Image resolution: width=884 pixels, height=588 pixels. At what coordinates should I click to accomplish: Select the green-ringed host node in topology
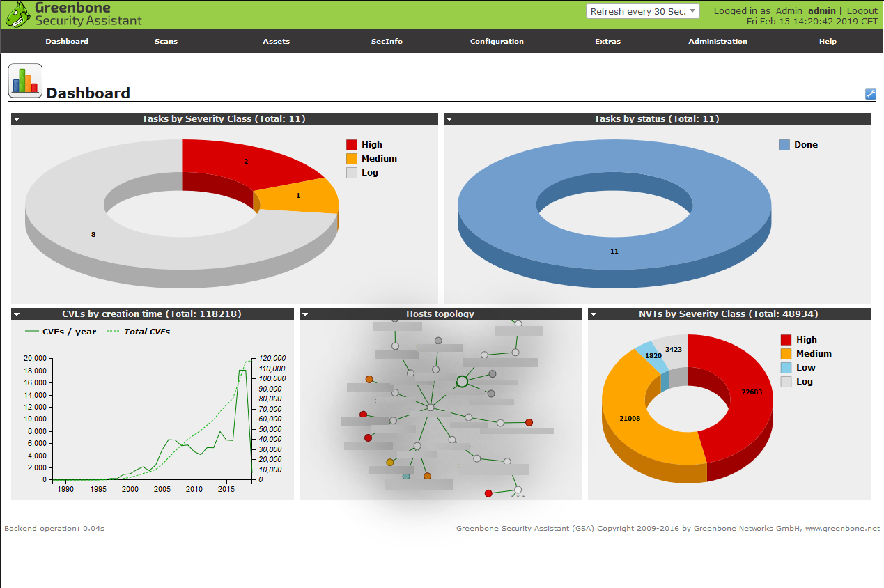pos(462,381)
